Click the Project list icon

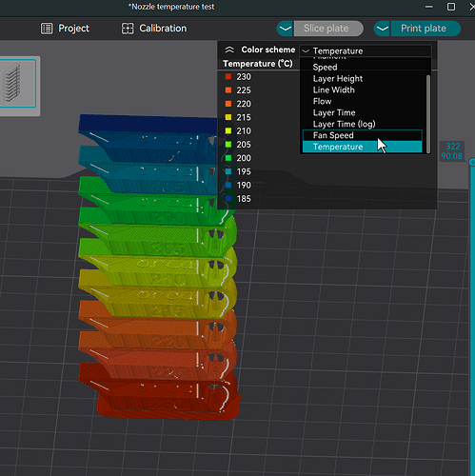[x=47, y=29]
